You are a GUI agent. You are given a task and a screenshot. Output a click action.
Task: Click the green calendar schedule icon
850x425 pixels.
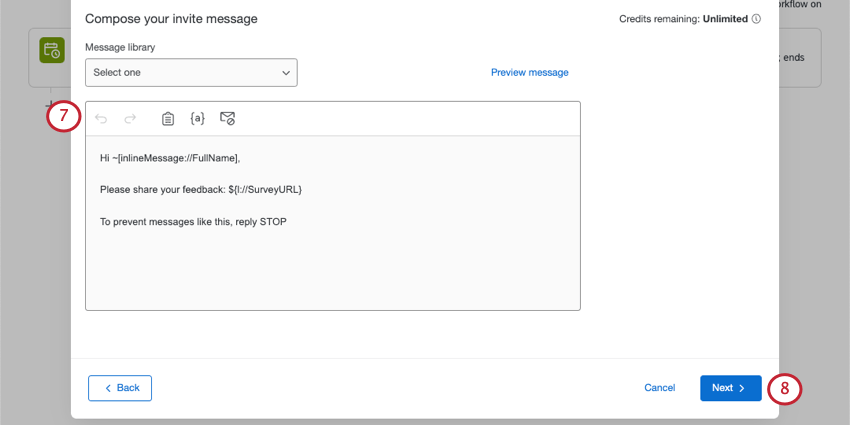[x=51, y=50]
